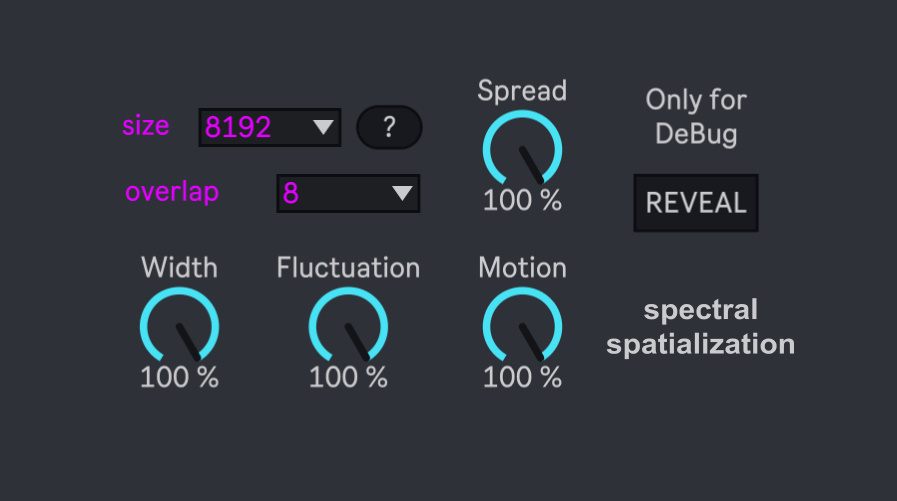Click the magenta size label

(x=146, y=126)
